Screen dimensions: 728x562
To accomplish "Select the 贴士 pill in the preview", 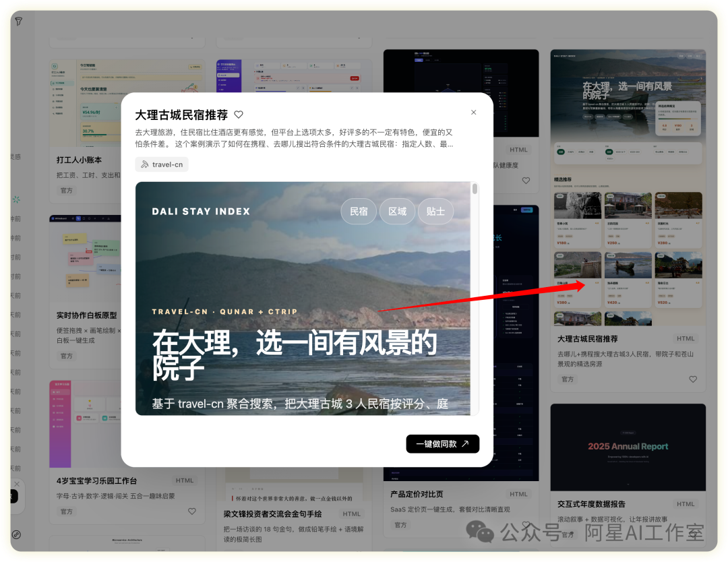I will pyautogui.click(x=435, y=211).
